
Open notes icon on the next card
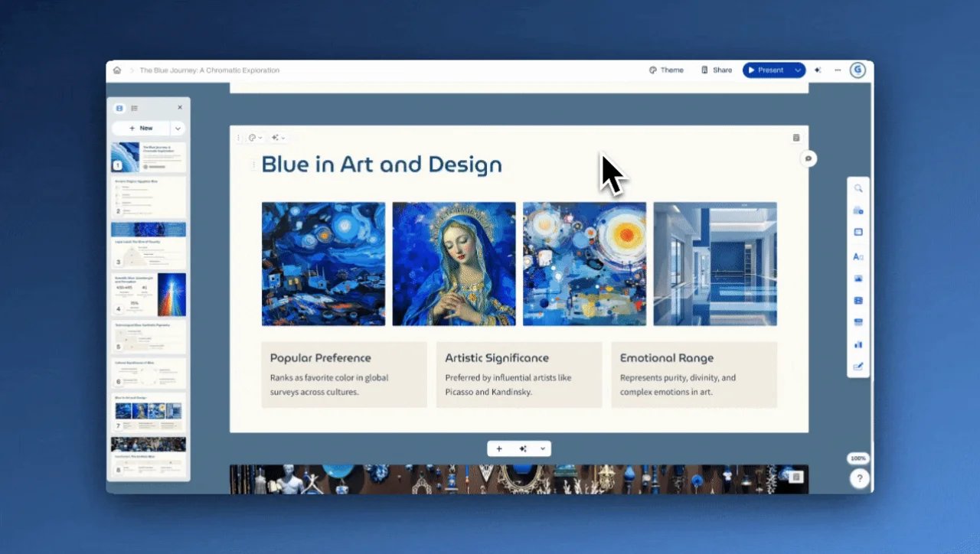[x=795, y=477]
